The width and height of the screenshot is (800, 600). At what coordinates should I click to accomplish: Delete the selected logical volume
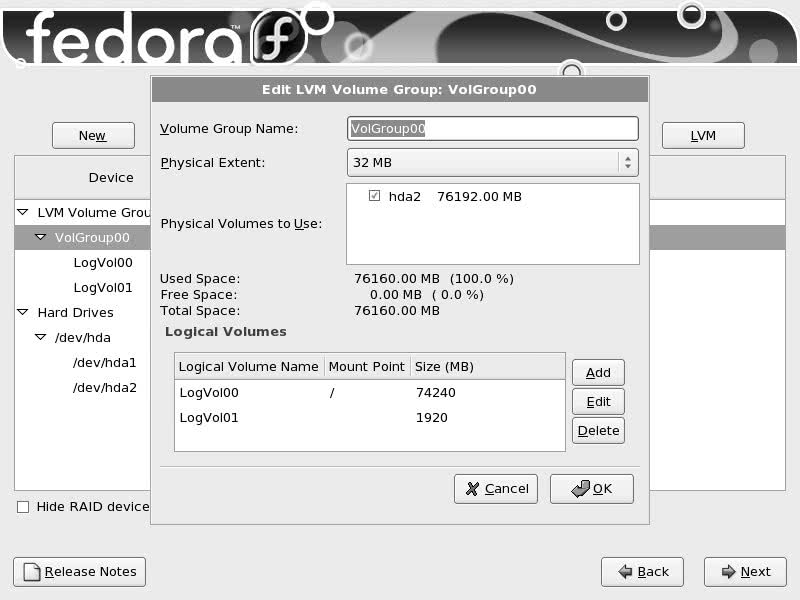[598, 431]
